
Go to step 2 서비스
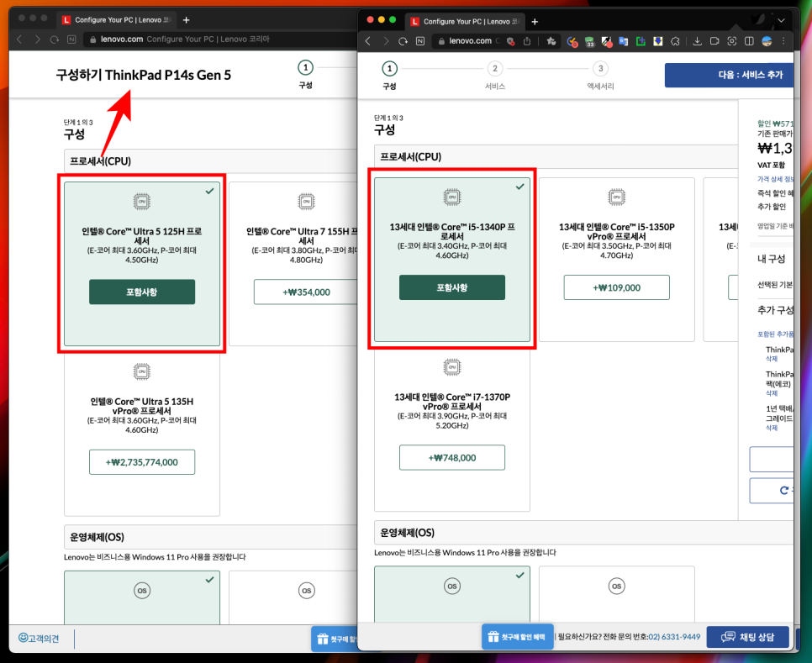[x=495, y=75]
